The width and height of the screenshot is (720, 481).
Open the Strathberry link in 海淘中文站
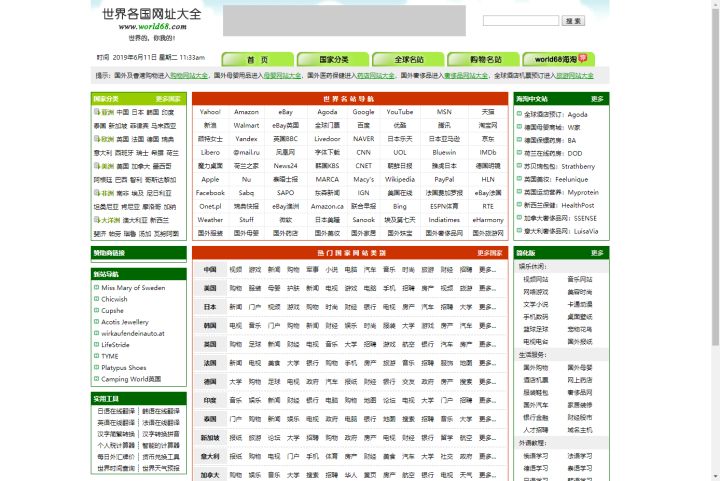pos(559,166)
